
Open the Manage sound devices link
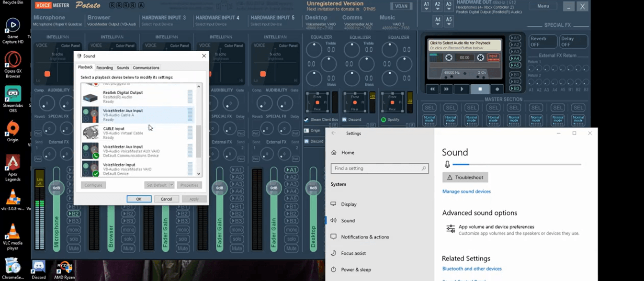pos(466,191)
